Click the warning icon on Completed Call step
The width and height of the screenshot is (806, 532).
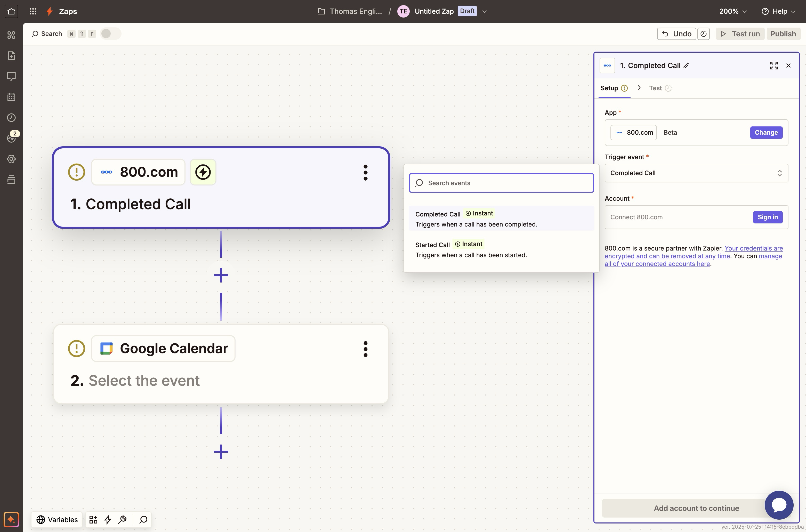coord(76,172)
